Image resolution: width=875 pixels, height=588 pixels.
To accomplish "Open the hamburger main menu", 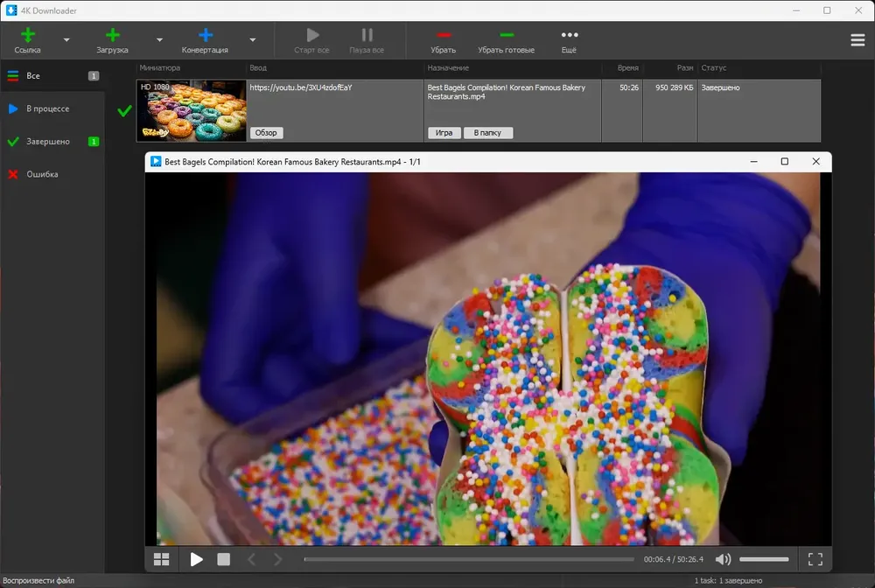I will point(857,40).
